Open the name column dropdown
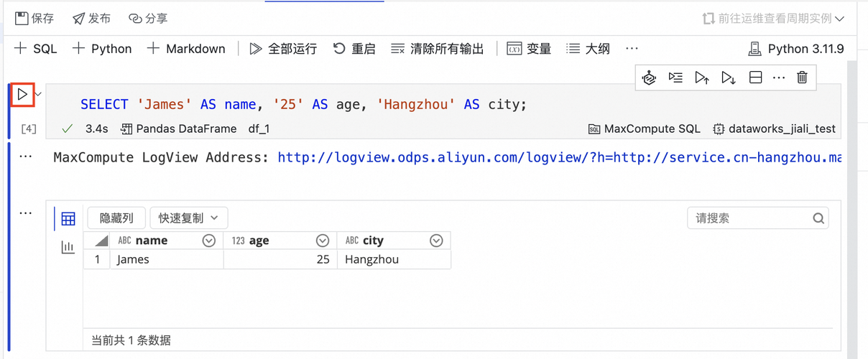The width and height of the screenshot is (868, 359). coord(209,241)
